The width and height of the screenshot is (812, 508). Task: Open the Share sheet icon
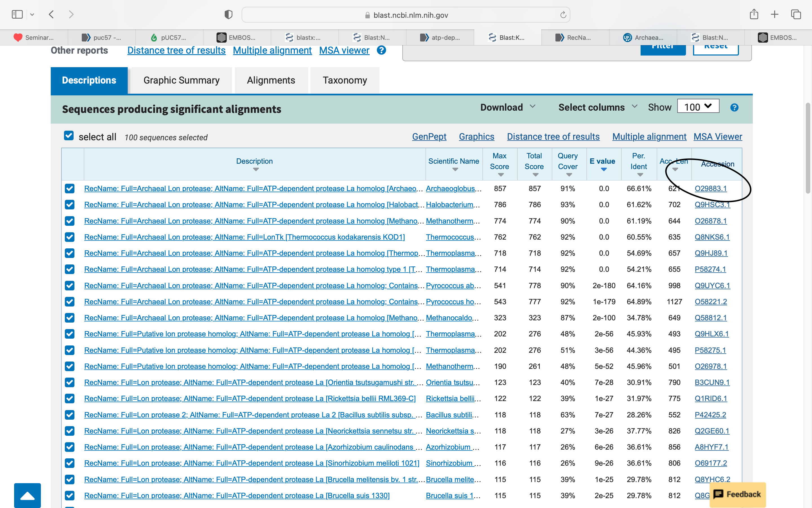tap(754, 14)
